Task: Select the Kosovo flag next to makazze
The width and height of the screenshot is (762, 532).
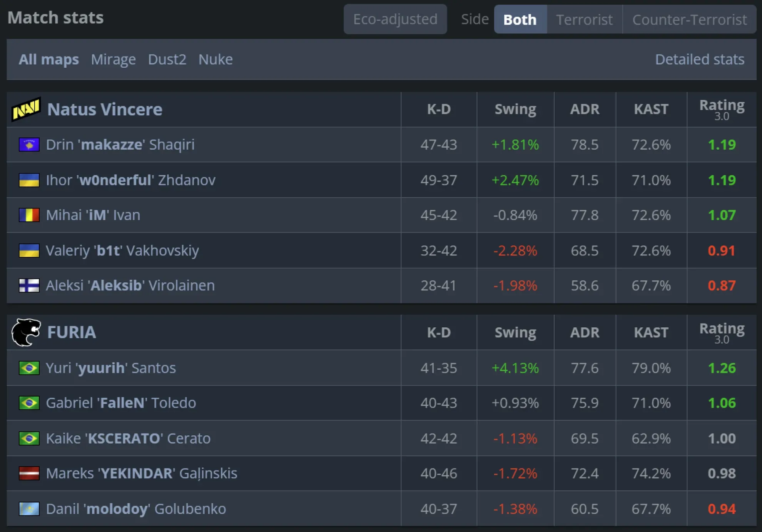Action: tap(29, 145)
